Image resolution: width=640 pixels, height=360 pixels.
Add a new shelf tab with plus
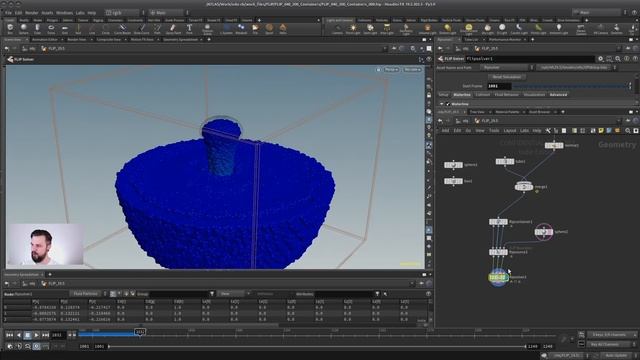click(x=259, y=20)
